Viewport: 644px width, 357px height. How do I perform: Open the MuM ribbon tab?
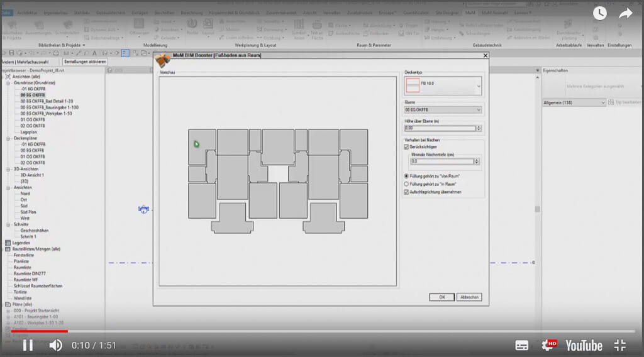(469, 12)
